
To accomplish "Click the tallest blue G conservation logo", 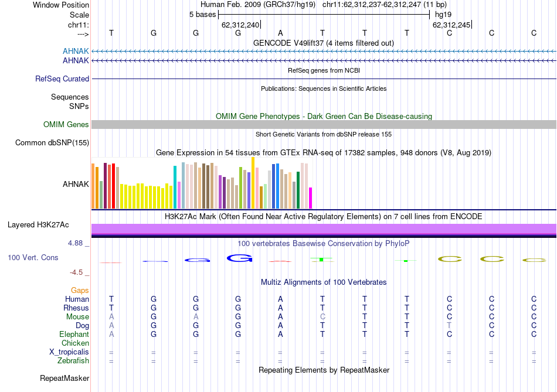I will [239, 258].
